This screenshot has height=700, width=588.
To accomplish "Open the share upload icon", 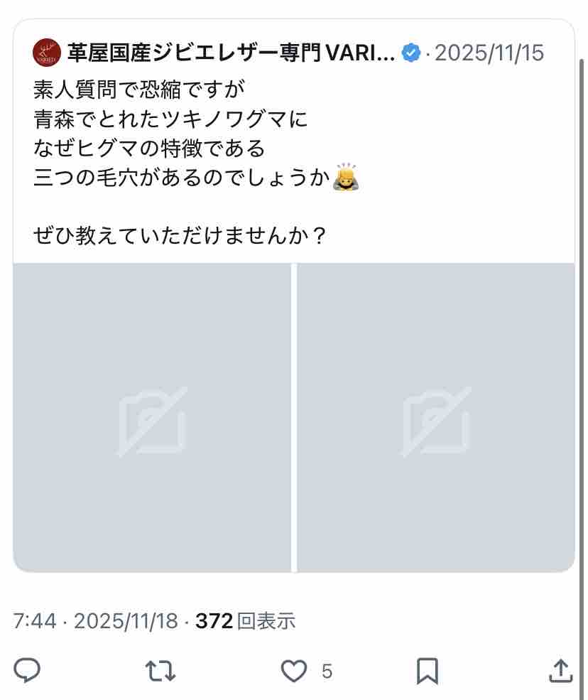I will [x=560, y=670].
